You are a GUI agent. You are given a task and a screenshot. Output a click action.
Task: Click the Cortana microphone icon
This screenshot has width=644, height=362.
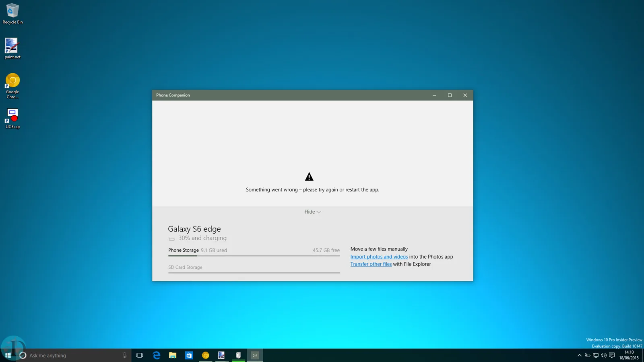pos(124,355)
